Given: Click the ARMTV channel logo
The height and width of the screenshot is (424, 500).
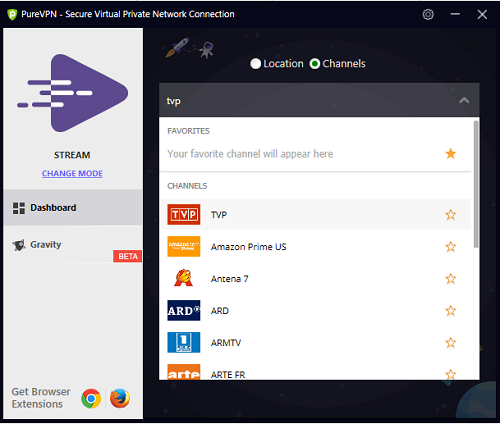Looking at the screenshot, I should click(184, 342).
